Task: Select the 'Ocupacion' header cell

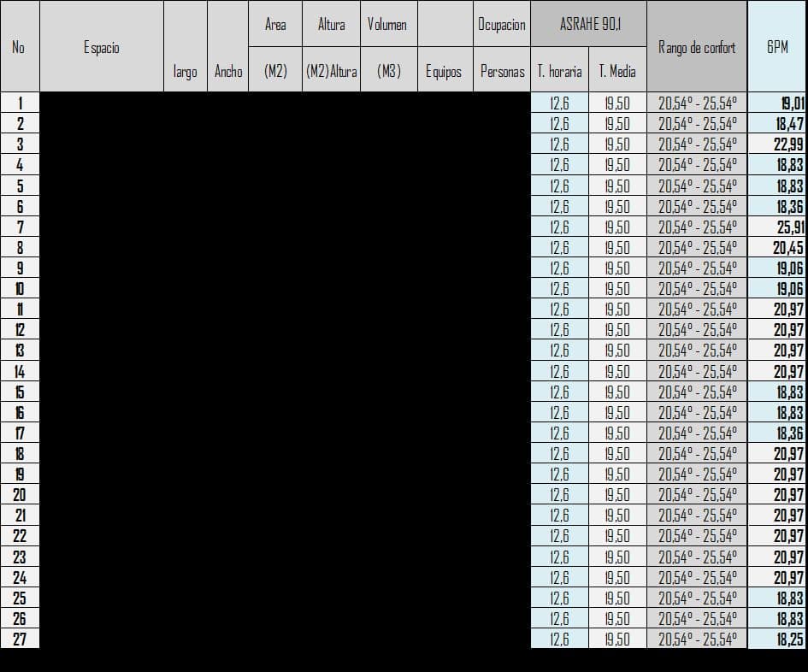Action: coord(501,24)
